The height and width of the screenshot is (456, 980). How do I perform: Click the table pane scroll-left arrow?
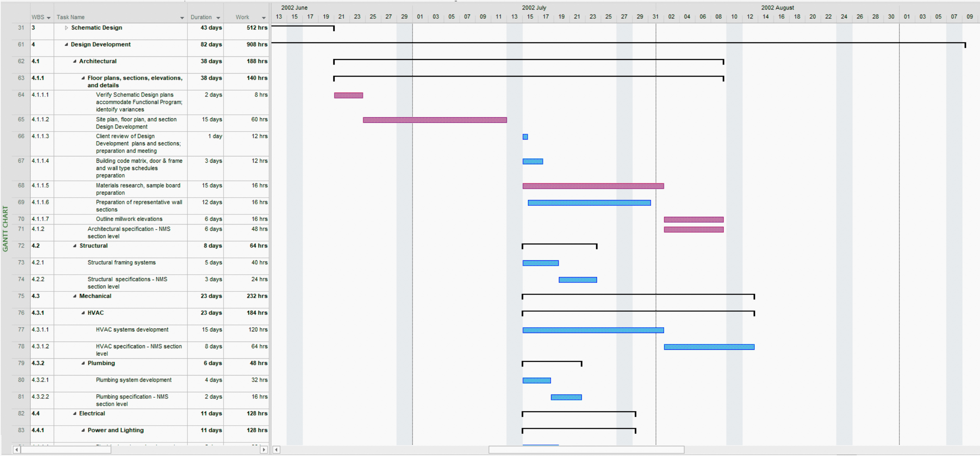pos(16,450)
